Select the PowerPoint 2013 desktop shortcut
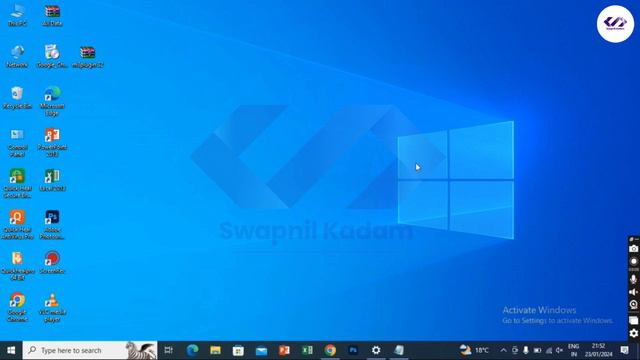 pyautogui.click(x=52, y=142)
